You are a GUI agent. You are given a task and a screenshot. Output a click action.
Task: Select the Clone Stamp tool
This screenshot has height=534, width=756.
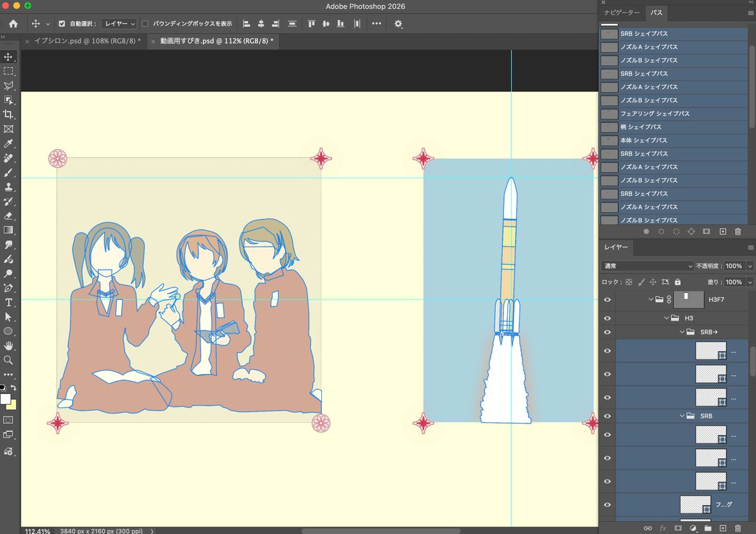click(8, 187)
